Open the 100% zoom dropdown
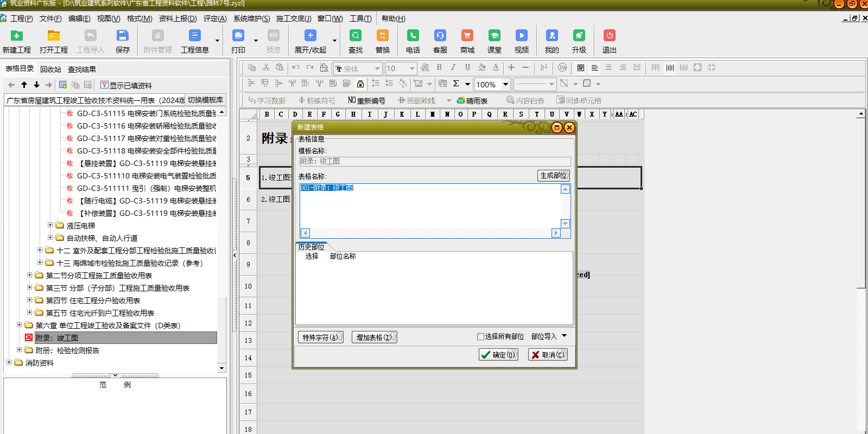868x434 pixels. pos(505,84)
